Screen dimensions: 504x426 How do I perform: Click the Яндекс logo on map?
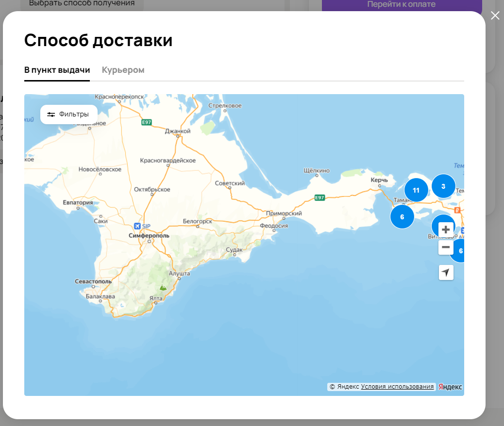[450, 387]
